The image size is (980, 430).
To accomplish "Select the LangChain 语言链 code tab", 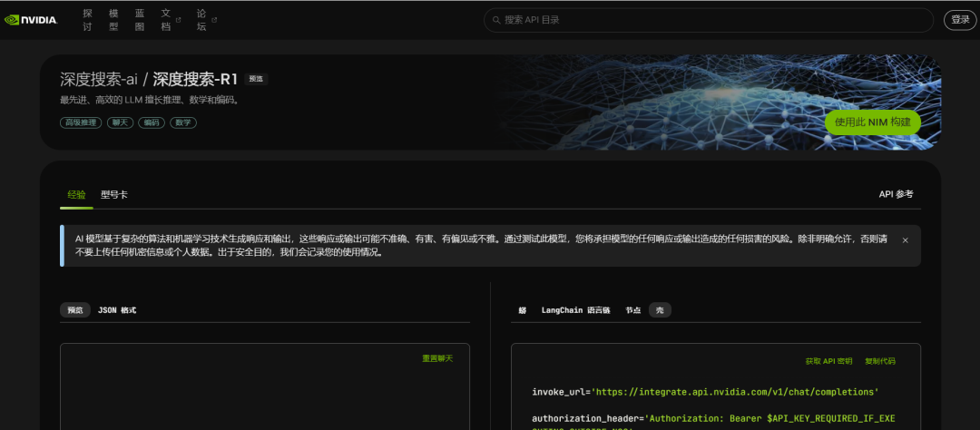I will (575, 310).
